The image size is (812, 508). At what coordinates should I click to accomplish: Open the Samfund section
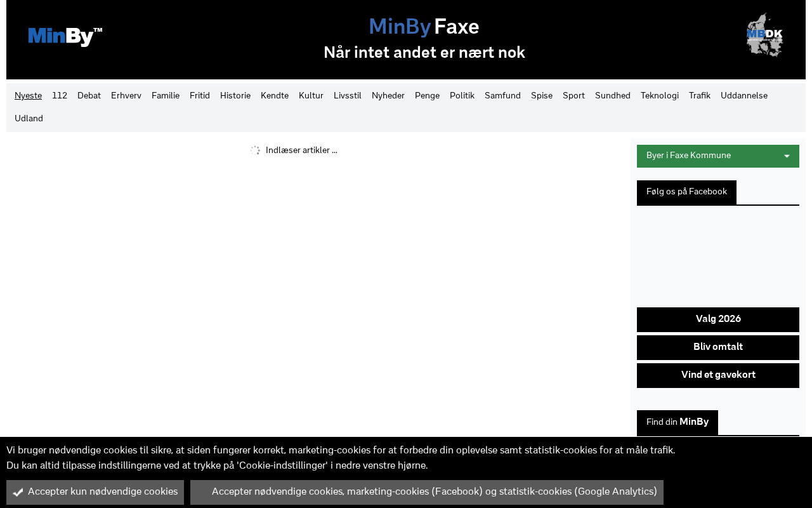[502, 96]
